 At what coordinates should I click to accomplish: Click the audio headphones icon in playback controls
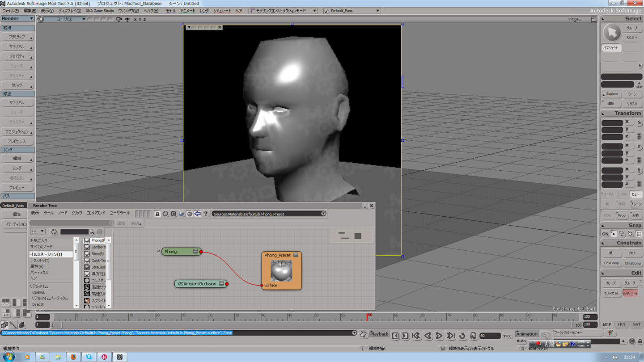point(473,336)
